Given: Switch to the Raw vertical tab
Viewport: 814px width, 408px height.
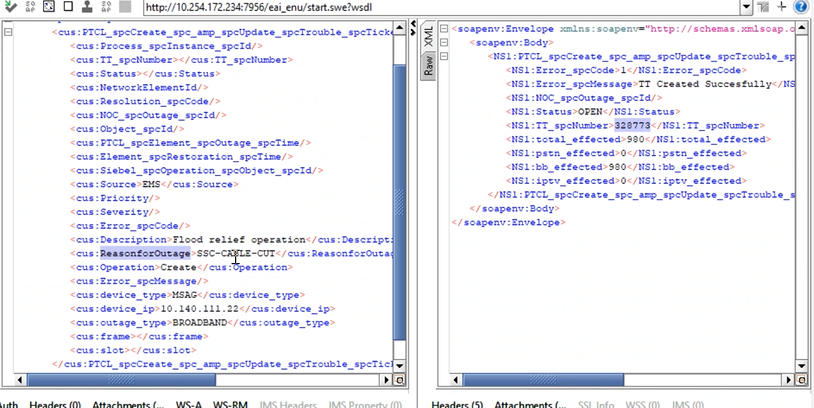Looking at the screenshot, I should tap(428, 67).
